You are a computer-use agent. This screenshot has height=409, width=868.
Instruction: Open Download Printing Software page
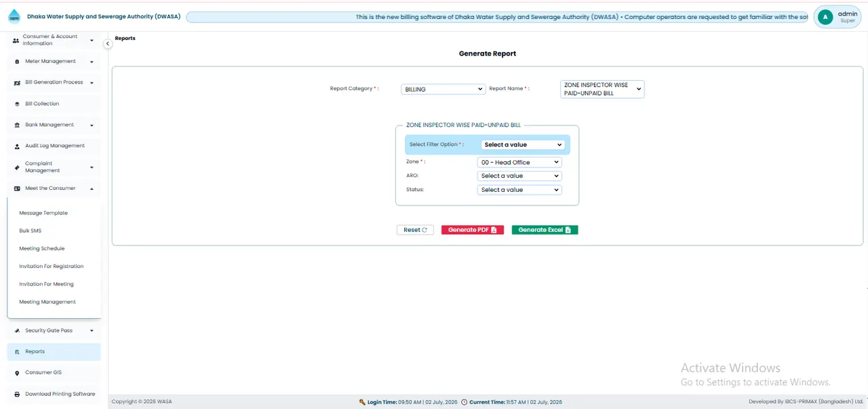[x=54, y=394]
